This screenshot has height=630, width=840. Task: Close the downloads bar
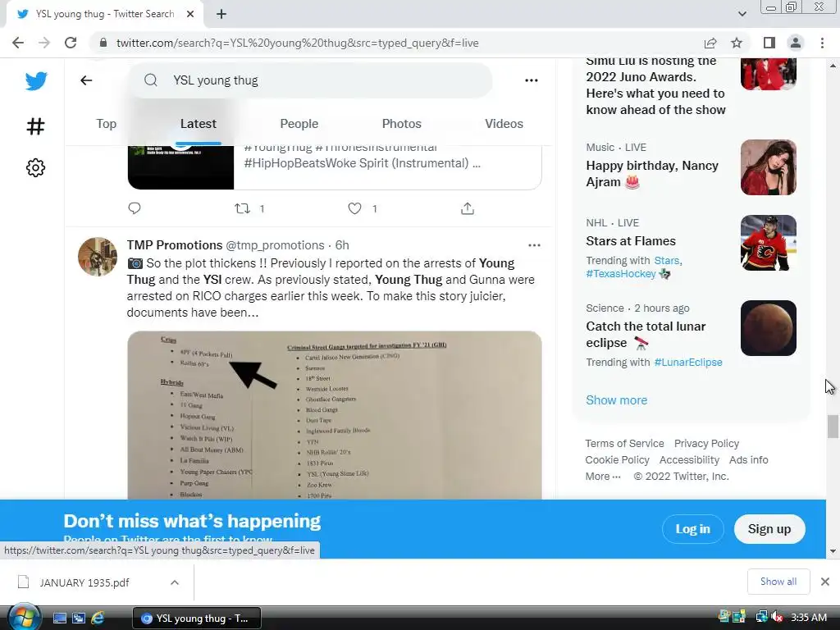(x=825, y=582)
